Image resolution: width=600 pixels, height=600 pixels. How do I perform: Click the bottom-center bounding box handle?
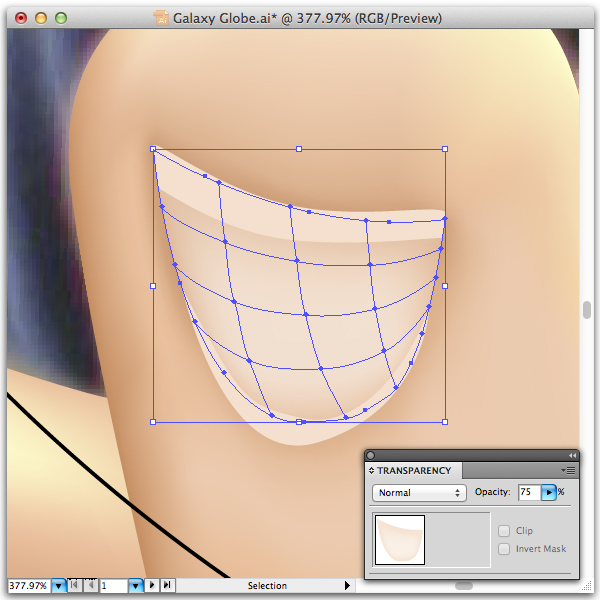pos(299,422)
